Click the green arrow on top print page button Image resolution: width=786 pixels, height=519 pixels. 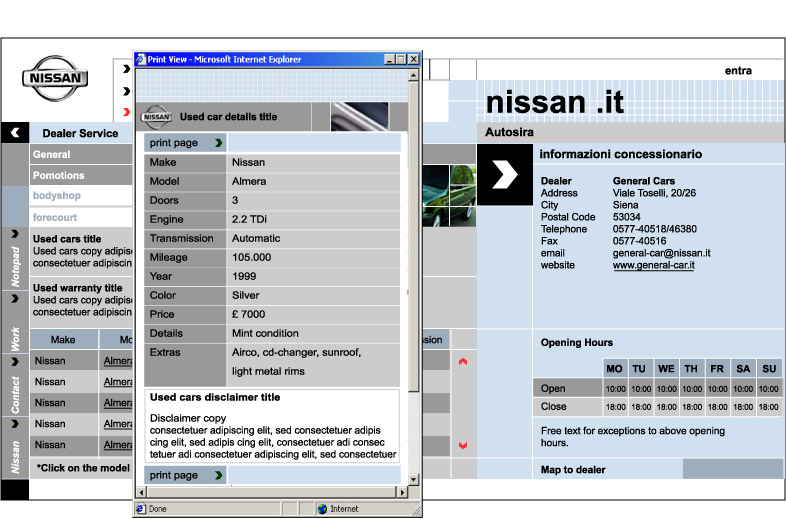pos(219,143)
